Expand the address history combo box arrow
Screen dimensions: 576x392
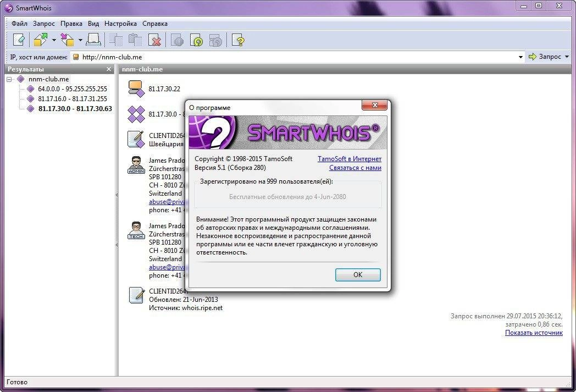(x=520, y=57)
